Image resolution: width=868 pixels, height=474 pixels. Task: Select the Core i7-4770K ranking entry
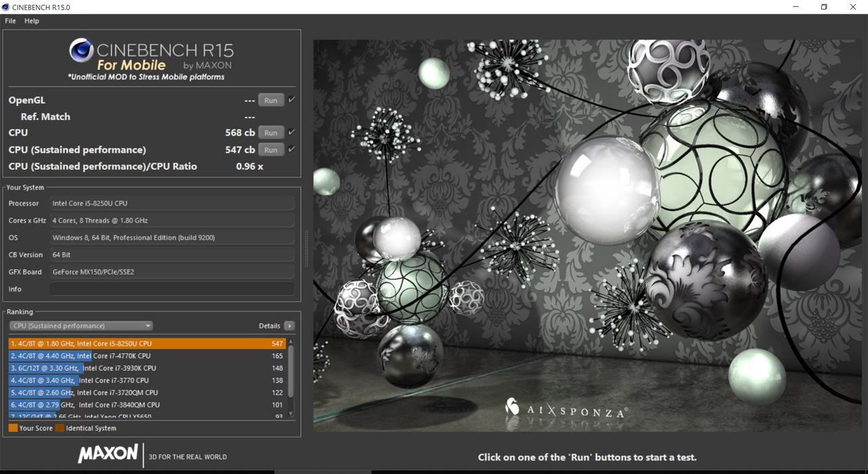pyautogui.click(x=147, y=356)
